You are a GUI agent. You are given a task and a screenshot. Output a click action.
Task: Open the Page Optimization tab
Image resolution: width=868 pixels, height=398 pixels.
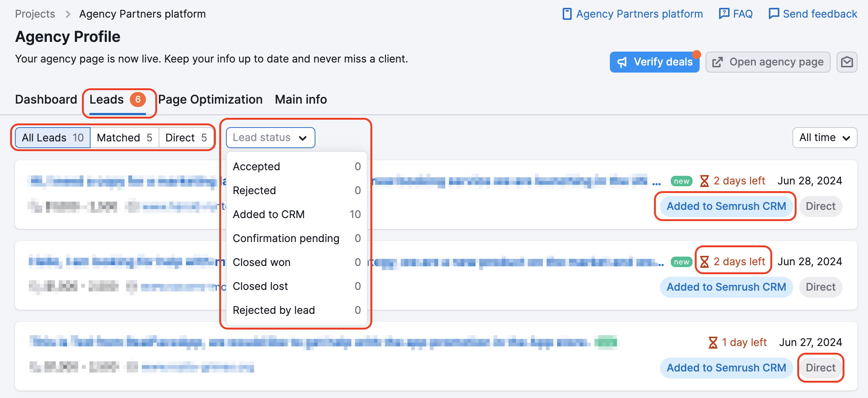click(x=210, y=99)
